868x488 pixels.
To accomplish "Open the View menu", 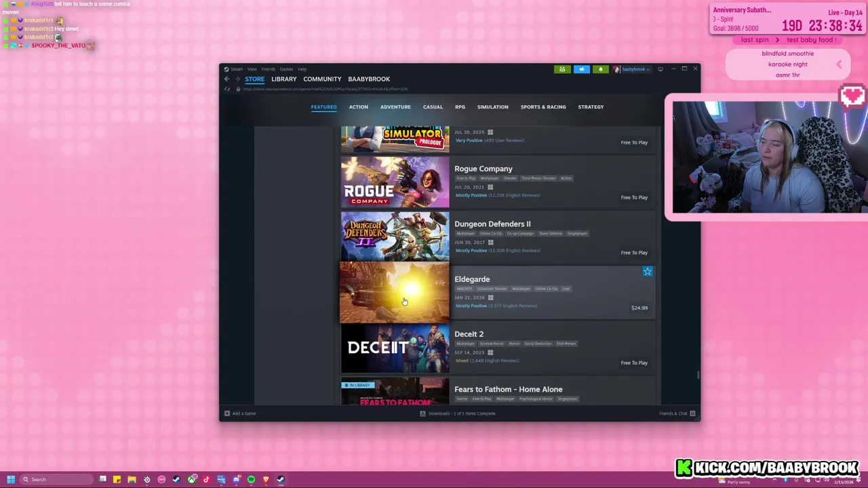I will coord(252,69).
